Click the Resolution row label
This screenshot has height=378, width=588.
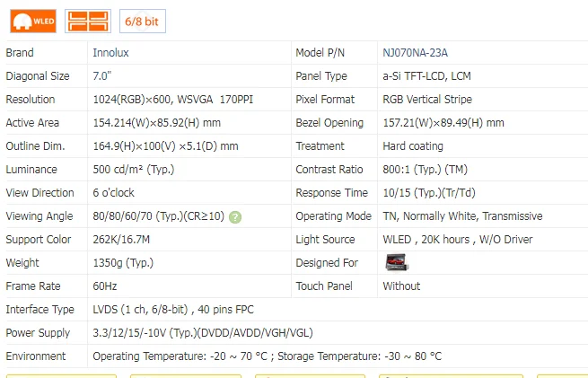30,100
